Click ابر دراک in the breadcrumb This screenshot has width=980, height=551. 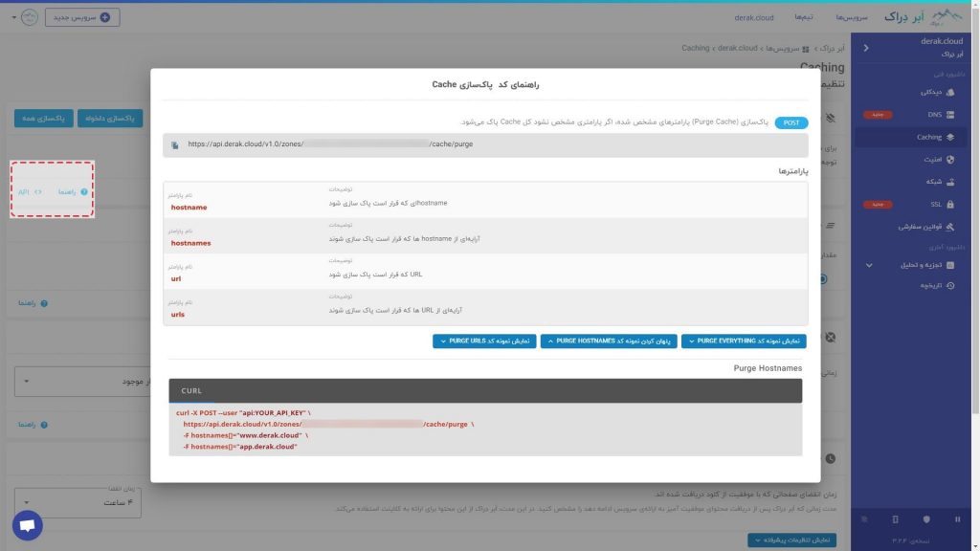tap(832, 48)
